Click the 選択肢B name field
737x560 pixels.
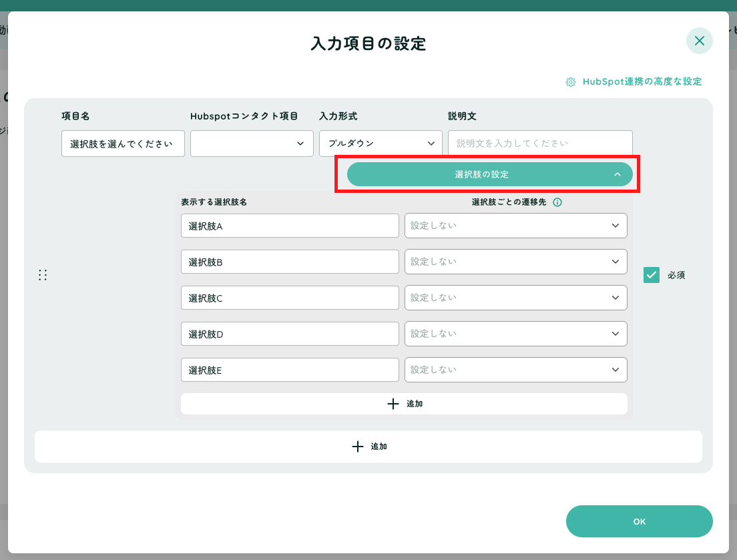pyautogui.click(x=290, y=262)
